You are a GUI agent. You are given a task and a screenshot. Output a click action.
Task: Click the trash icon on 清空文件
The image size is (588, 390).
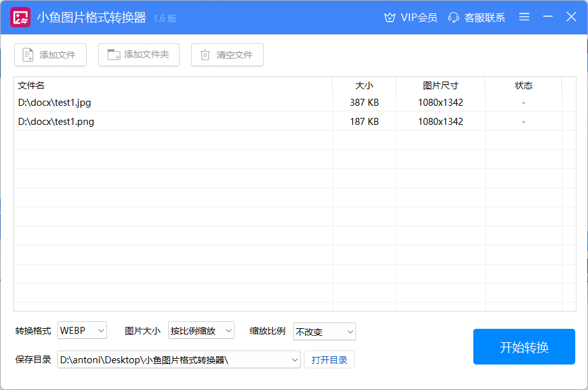point(204,55)
